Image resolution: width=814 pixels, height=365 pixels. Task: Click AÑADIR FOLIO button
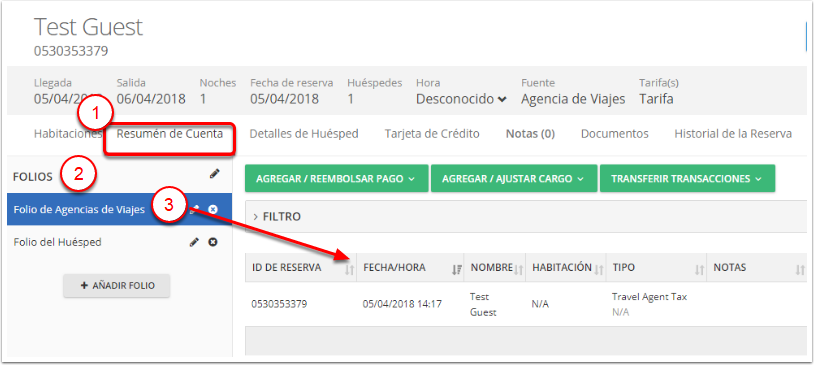(x=117, y=286)
